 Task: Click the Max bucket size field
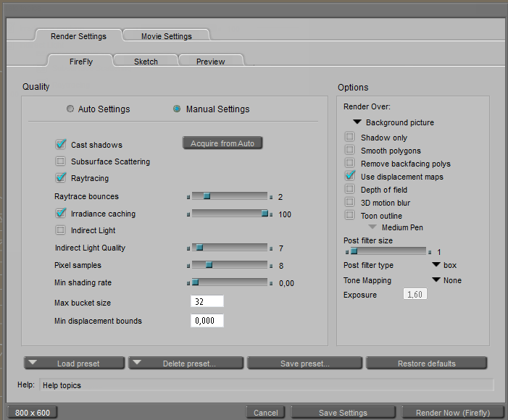pos(207,302)
